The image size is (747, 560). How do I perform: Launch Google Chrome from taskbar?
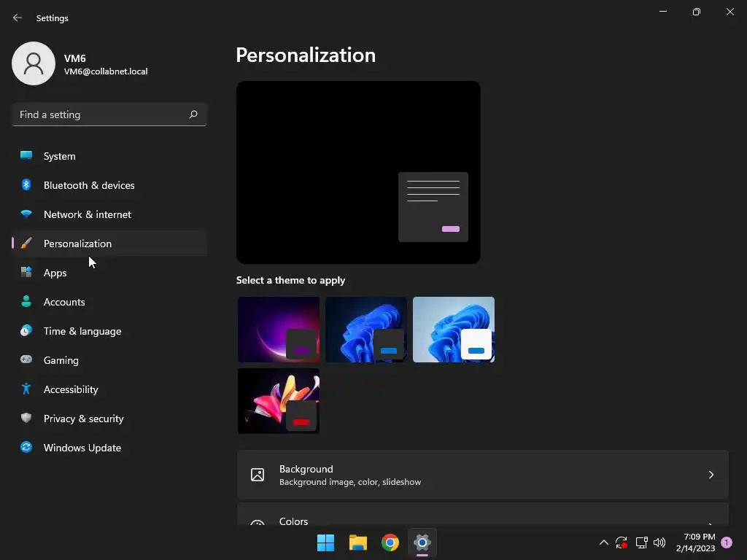pos(390,542)
